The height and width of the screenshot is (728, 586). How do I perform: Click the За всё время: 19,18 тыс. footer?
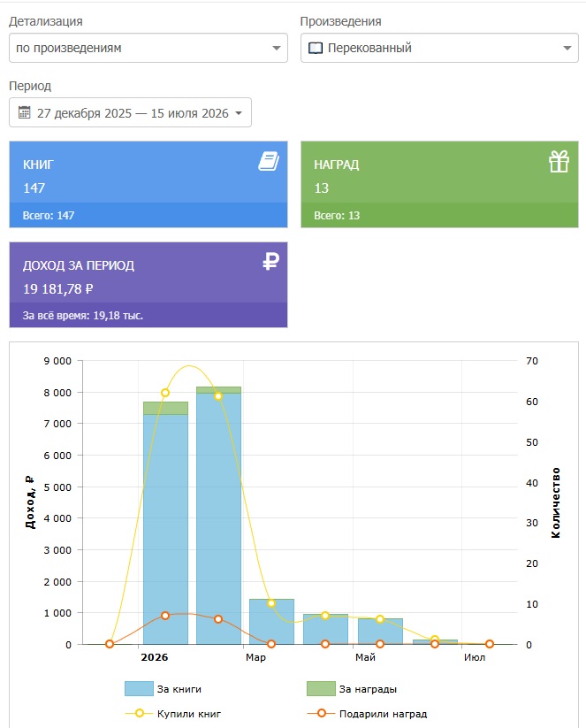click(x=83, y=316)
